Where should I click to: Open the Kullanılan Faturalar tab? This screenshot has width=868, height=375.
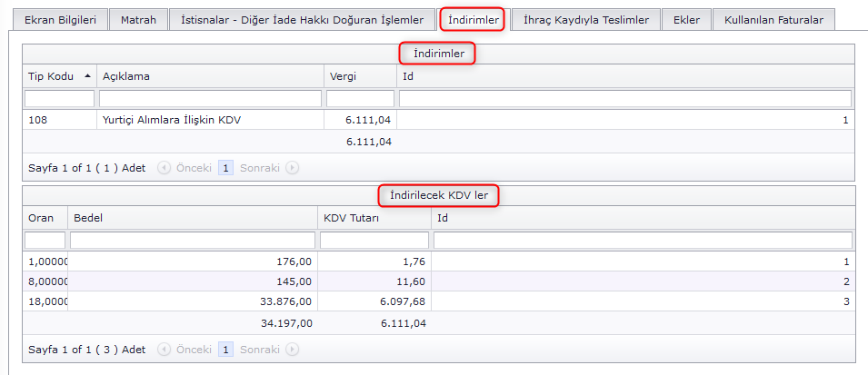(x=773, y=20)
